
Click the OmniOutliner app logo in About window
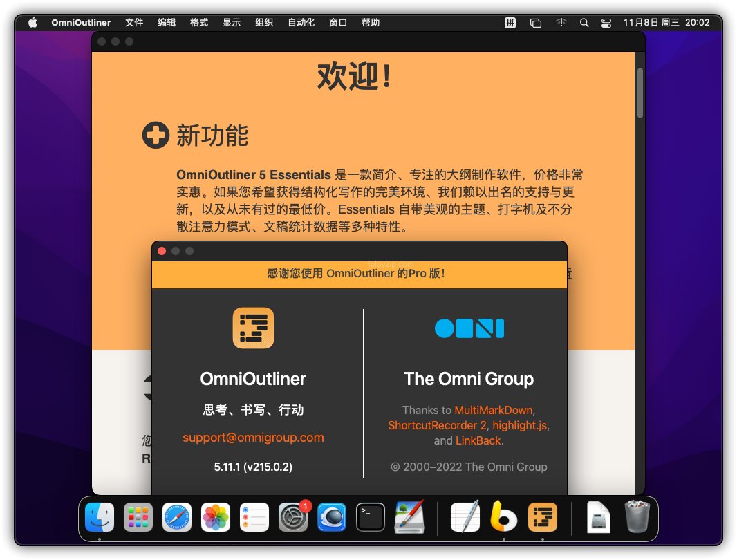tap(253, 328)
